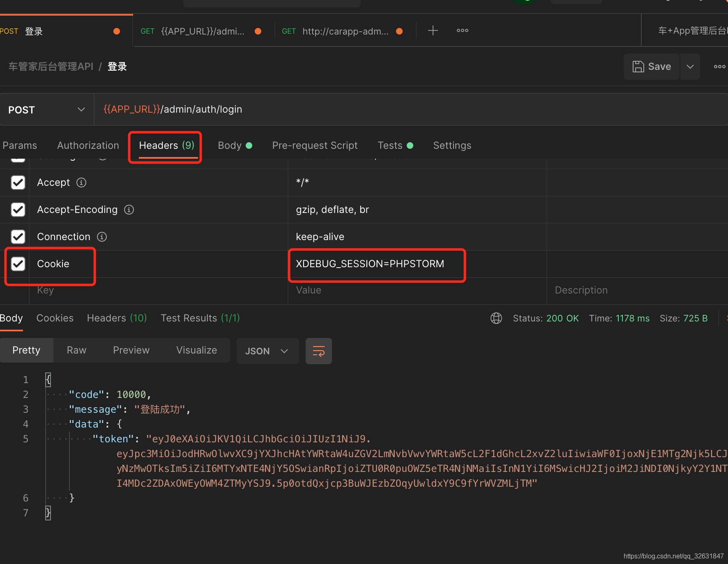
Task: Disable the Accept-Encoding header
Action: pos(18,210)
